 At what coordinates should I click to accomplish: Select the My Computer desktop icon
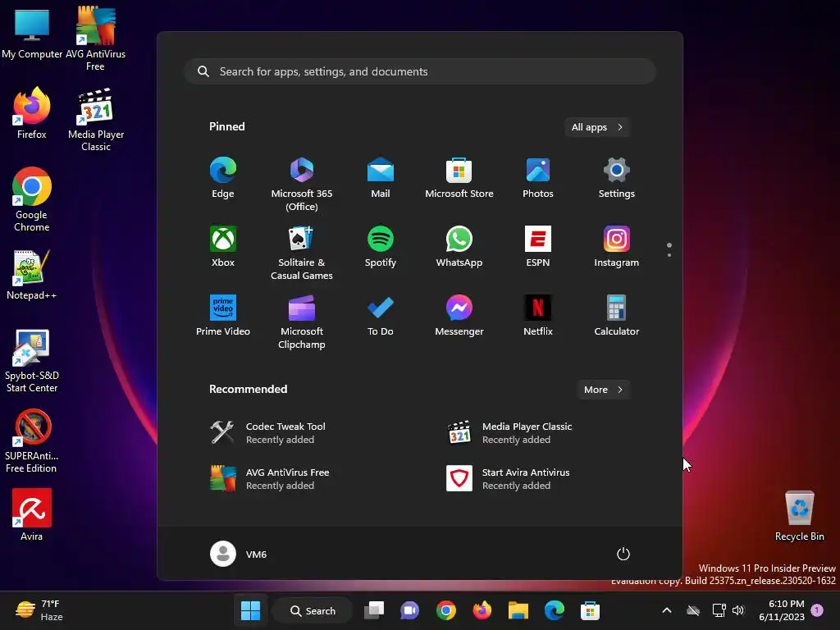(x=32, y=33)
